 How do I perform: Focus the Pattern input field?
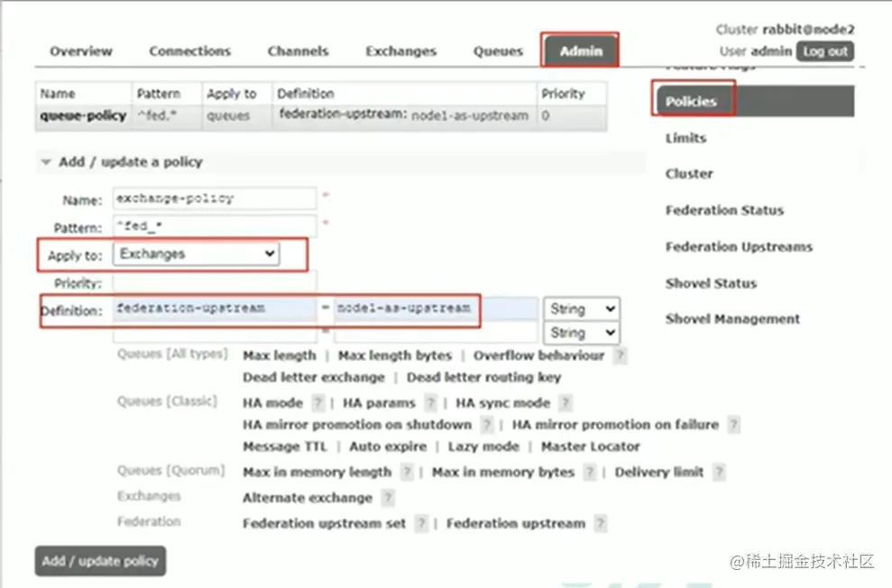pos(215,226)
